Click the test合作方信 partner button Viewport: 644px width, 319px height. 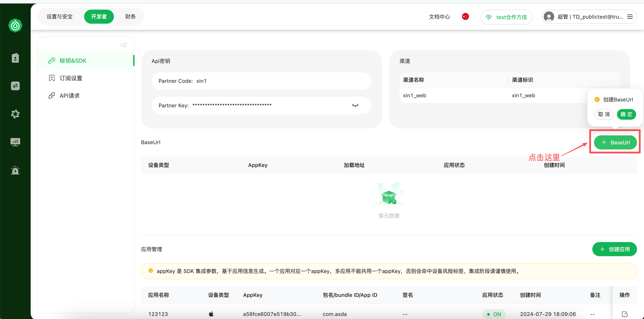coord(506,17)
